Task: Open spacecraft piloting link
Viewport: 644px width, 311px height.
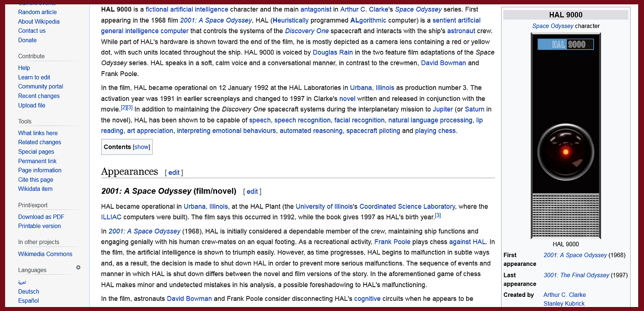Action: [373, 131]
